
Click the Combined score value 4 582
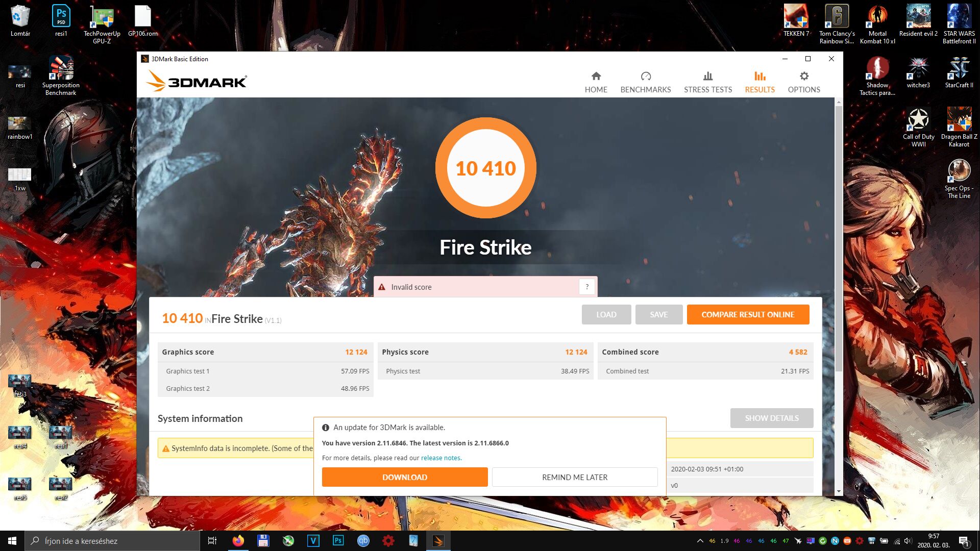tap(798, 352)
